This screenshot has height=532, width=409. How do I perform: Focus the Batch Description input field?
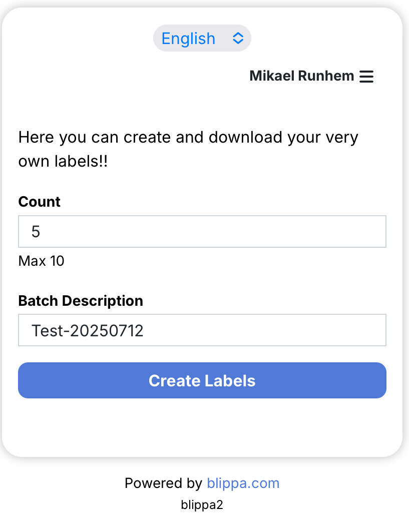pyautogui.click(x=202, y=330)
